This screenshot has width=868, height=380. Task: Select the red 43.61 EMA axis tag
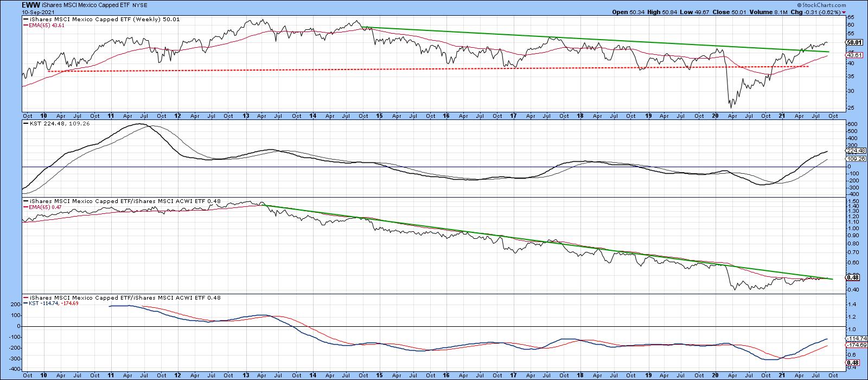tap(854, 55)
